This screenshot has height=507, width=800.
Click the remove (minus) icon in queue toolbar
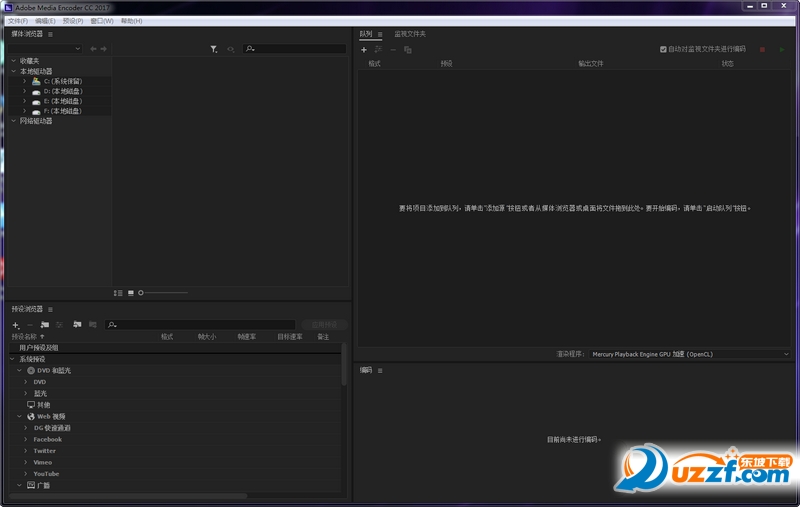click(393, 49)
